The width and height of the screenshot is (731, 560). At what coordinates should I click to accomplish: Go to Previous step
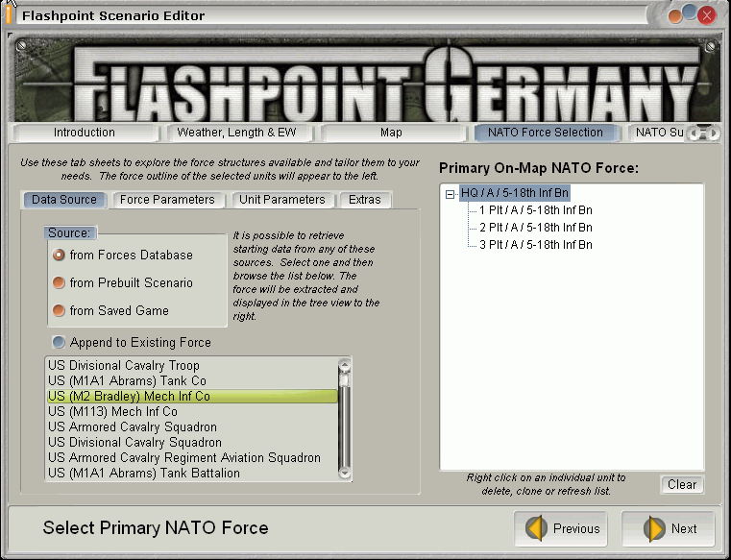pos(561,528)
